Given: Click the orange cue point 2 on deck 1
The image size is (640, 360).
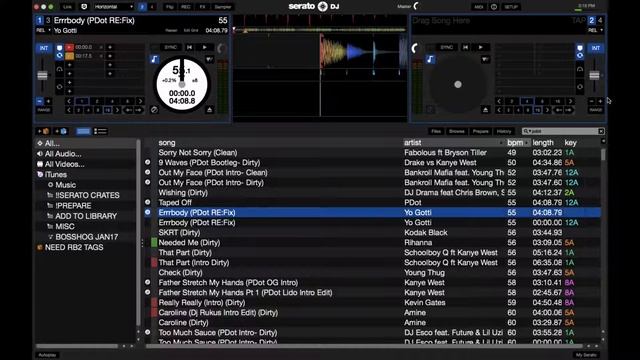Looking at the screenshot, I should pos(69,56).
